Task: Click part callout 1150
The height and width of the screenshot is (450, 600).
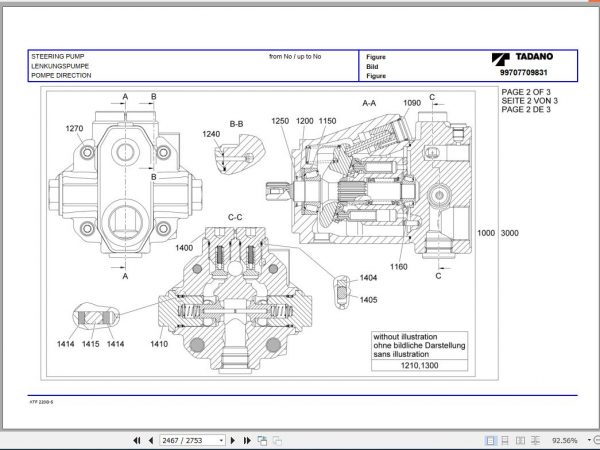Action: point(328,121)
